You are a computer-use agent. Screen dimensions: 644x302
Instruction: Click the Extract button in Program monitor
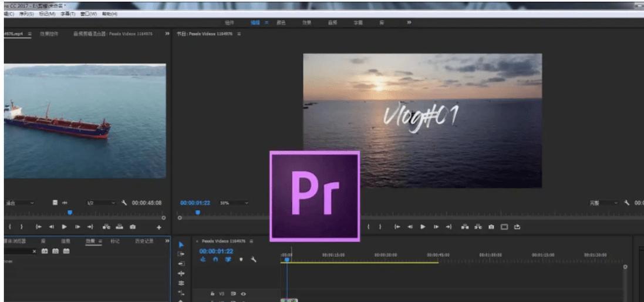(x=478, y=227)
